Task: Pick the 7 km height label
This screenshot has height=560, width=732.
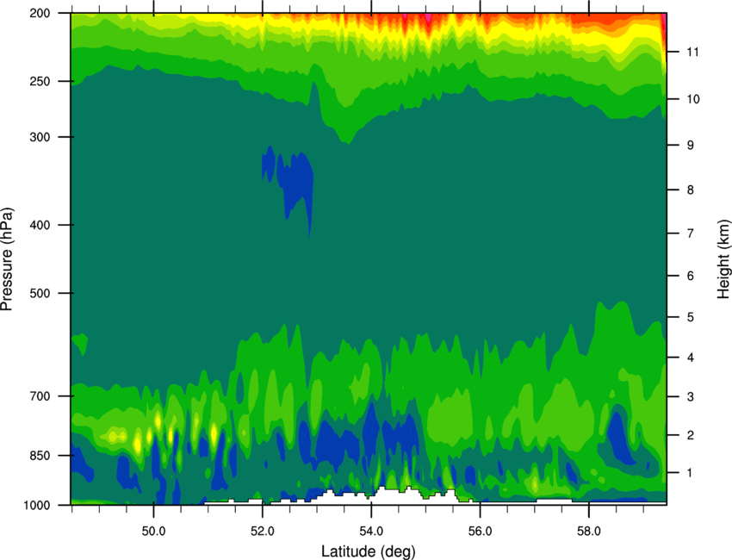Action: point(691,233)
